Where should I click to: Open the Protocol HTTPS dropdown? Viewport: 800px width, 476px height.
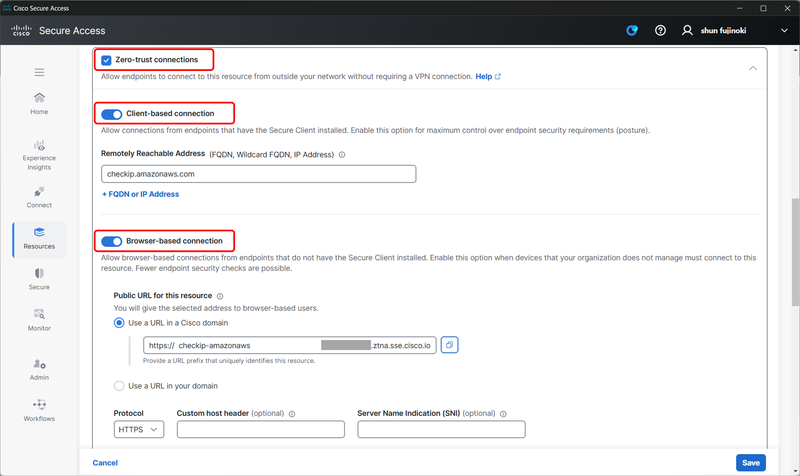pos(139,430)
